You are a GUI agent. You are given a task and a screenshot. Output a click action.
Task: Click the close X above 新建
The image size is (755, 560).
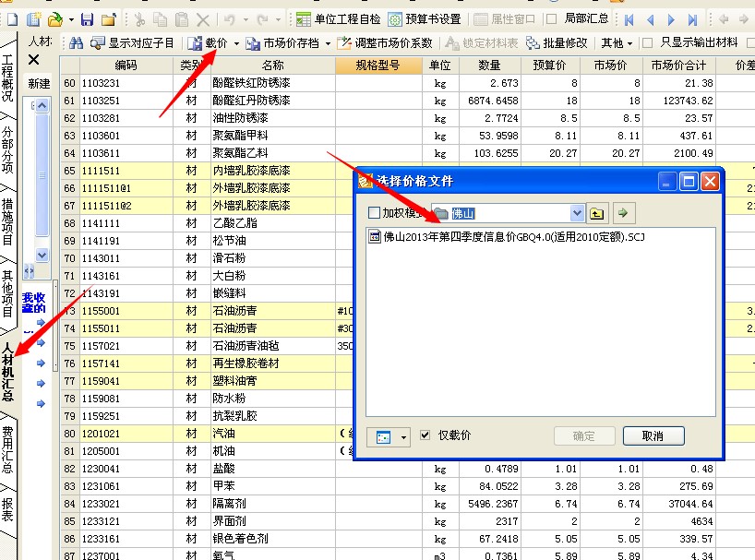34,60
